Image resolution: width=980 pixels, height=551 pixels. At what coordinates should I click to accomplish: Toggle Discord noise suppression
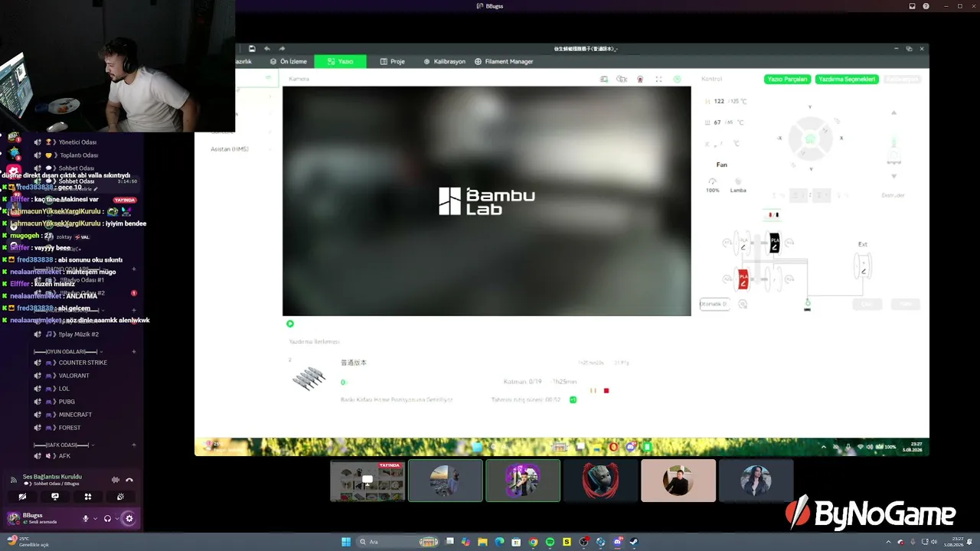click(116, 480)
